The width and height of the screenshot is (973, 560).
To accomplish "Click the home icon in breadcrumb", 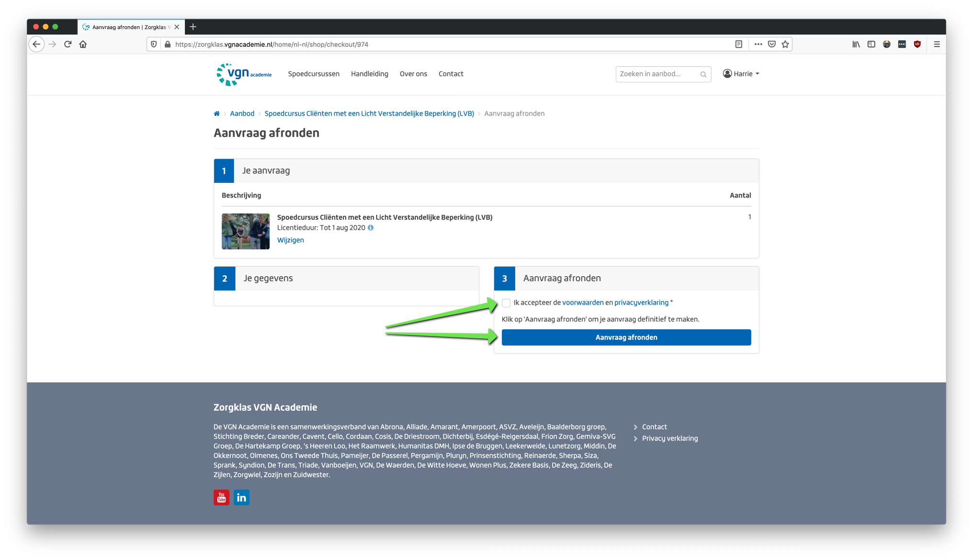I will click(x=216, y=113).
